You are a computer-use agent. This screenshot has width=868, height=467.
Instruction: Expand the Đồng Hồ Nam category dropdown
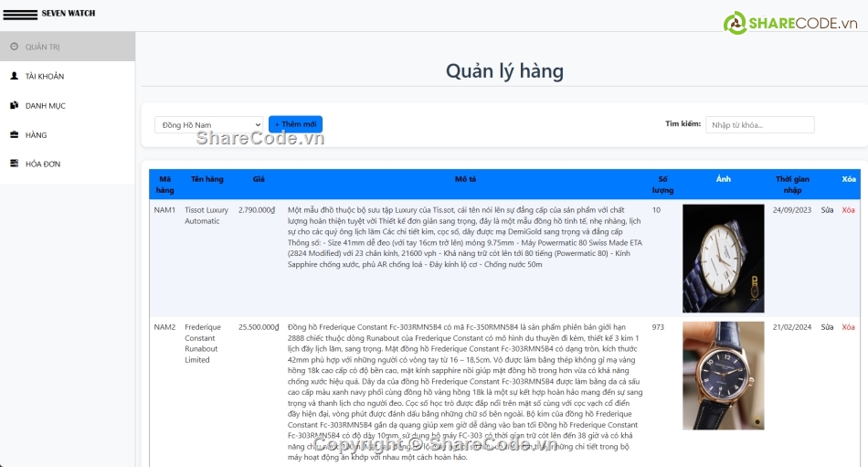pyautogui.click(x=208, y=124)
